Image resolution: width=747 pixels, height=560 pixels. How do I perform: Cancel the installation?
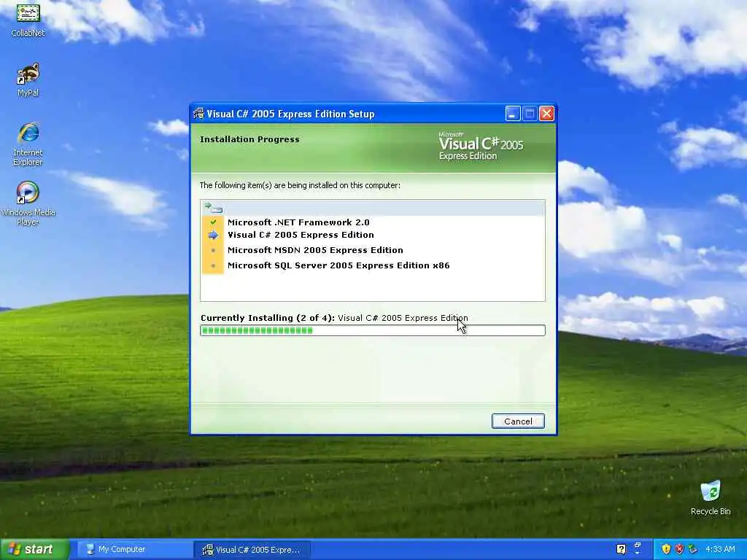point(518,421)
